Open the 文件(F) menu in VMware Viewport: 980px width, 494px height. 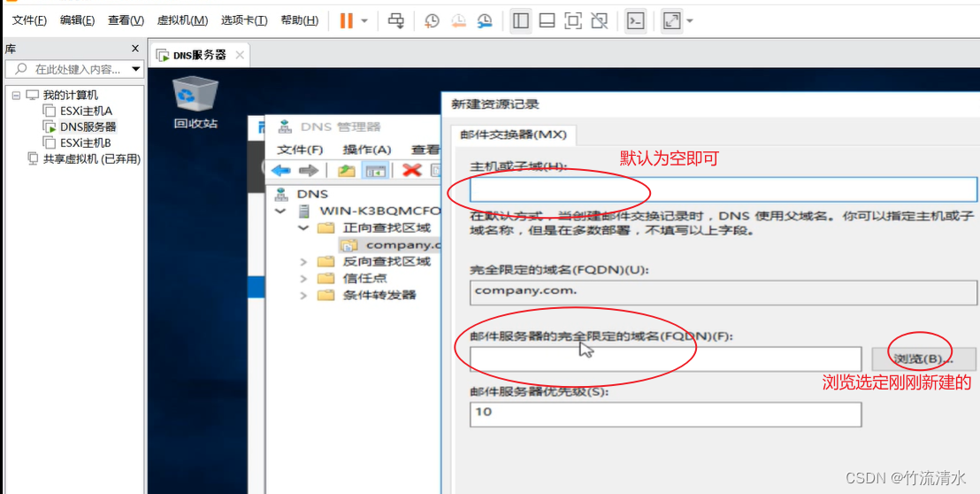(29, 20)
